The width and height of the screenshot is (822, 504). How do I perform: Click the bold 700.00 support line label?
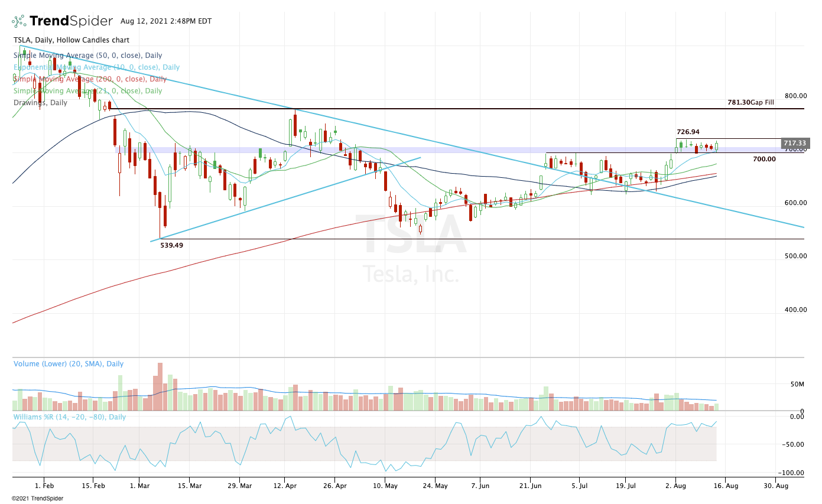(x=764, y=159)
